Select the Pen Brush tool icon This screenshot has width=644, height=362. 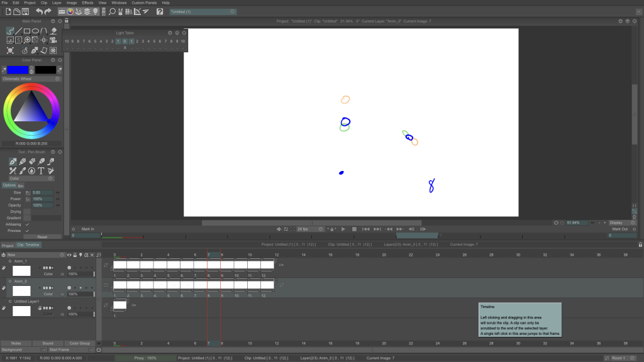(13, 162)
